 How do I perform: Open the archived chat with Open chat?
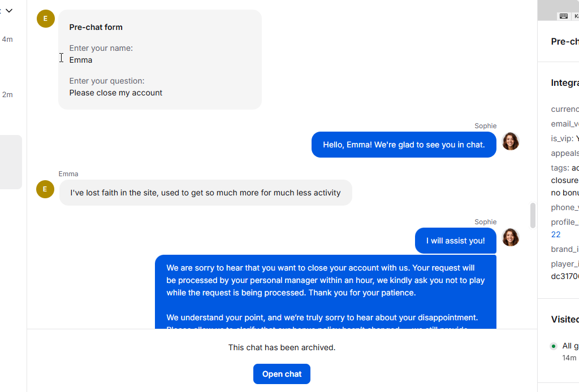[x=282, y=374]
